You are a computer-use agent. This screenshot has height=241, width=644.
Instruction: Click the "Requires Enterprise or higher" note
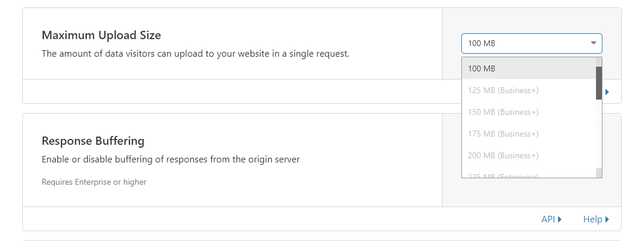pos(94,182)
